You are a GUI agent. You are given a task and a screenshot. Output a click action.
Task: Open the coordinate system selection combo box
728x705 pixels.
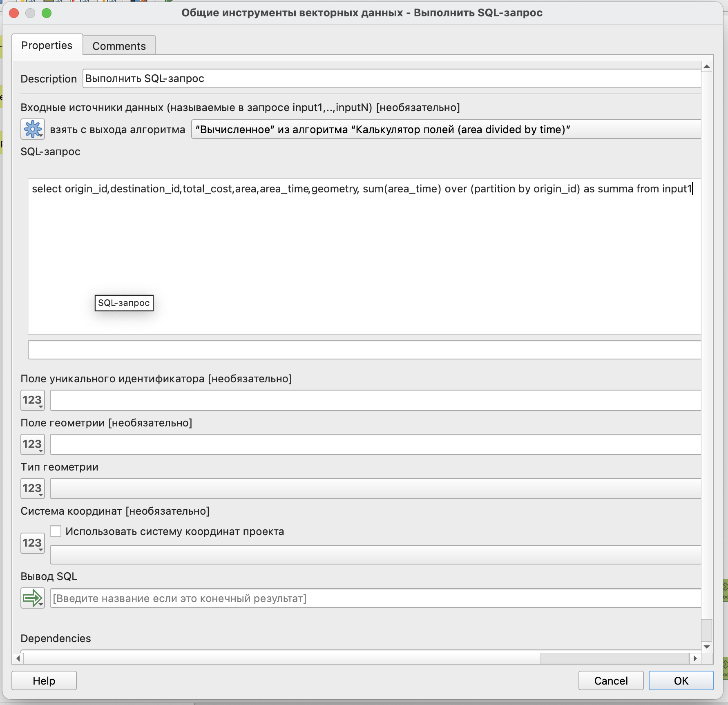(x=375, y=555)
